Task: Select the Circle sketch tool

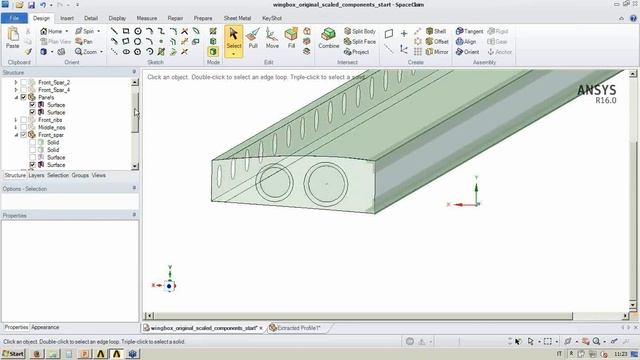Action: point(138,31)
